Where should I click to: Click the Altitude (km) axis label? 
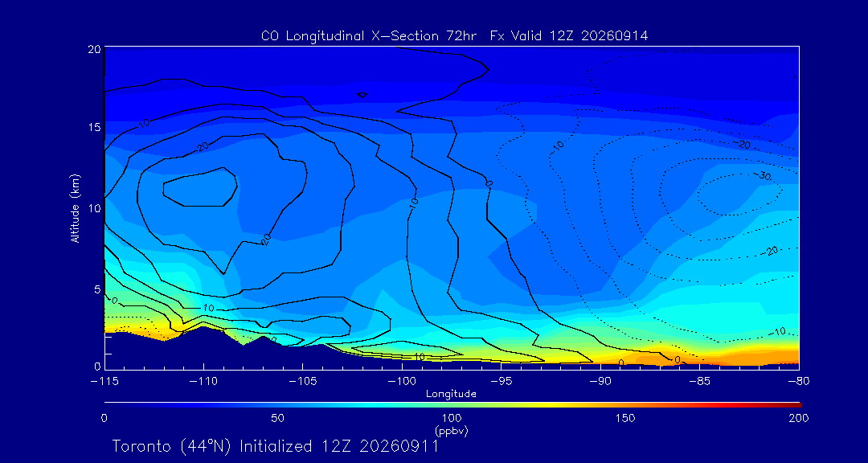point(74,207)
